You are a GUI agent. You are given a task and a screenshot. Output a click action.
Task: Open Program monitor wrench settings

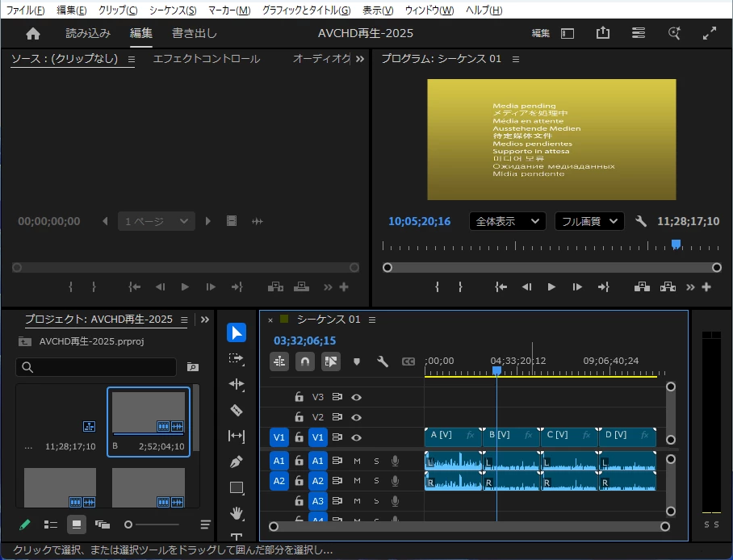[641, 221]
